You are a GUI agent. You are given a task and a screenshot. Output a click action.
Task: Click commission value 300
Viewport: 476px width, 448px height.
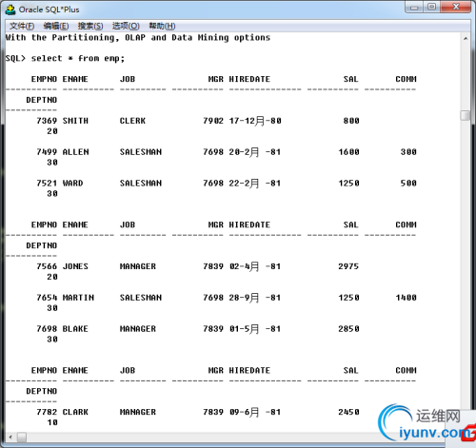(x=408, y=152)
